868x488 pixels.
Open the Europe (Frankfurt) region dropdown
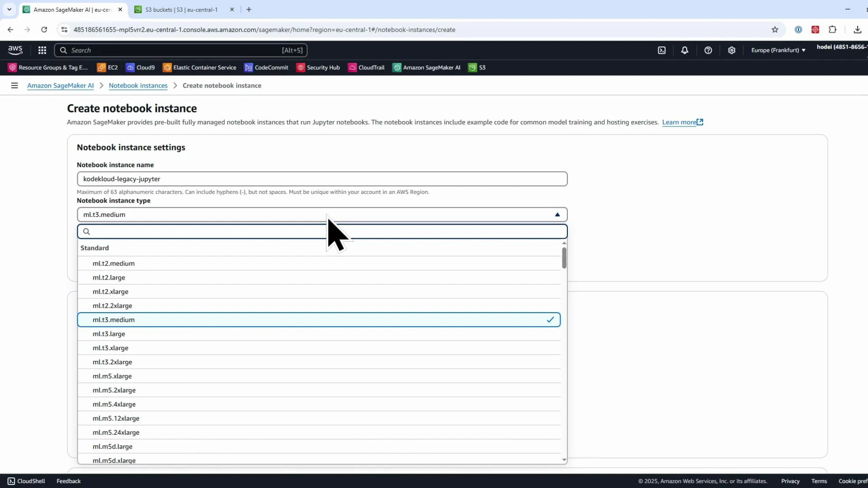[778, 50]
